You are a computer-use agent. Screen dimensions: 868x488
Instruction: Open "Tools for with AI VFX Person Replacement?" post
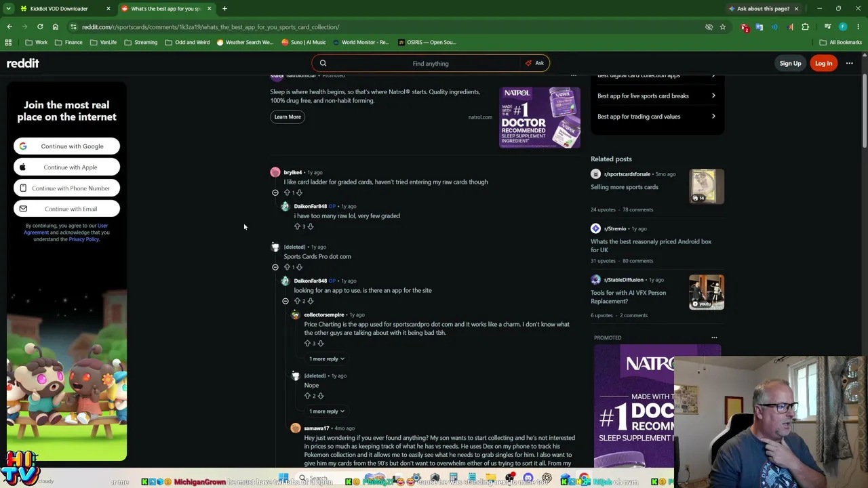[x=628, y=297]
